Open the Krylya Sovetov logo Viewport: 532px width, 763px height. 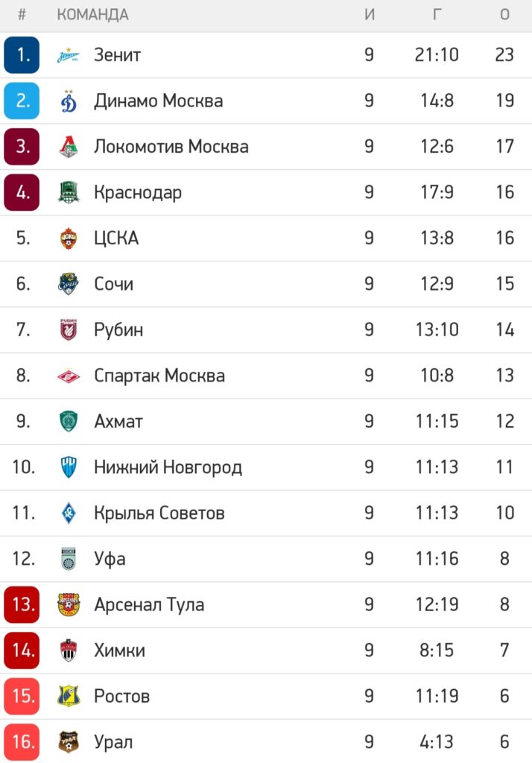[x=69, y=513]
